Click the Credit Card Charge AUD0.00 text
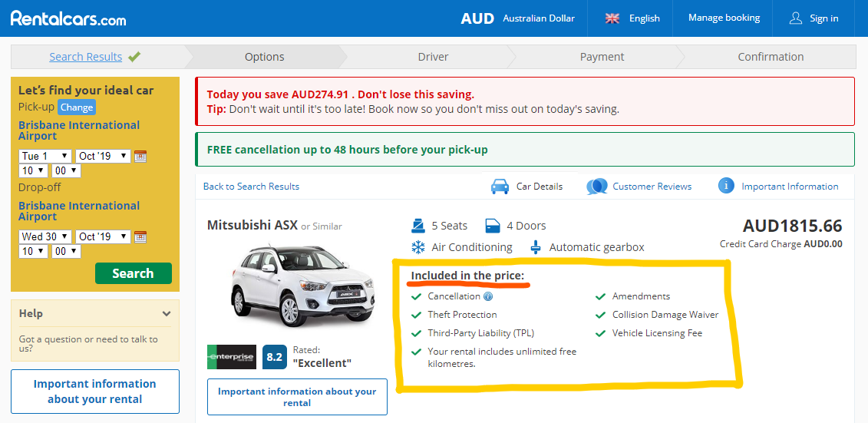 click(781, 244)
